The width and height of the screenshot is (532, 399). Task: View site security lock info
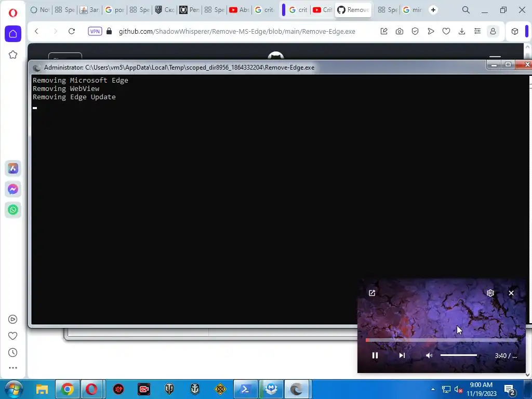coord(109,31)
